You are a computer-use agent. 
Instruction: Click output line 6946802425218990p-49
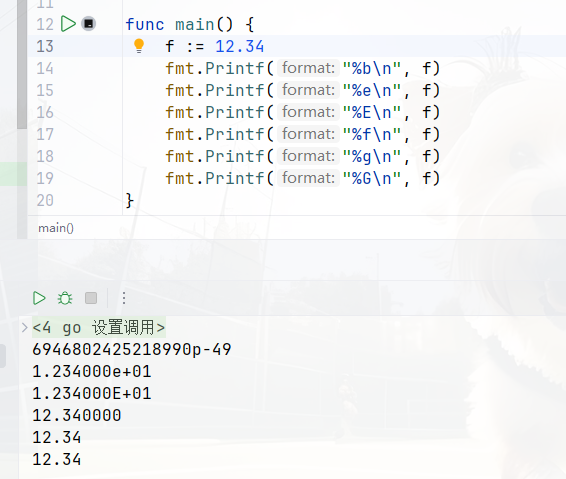pos(132,349)
